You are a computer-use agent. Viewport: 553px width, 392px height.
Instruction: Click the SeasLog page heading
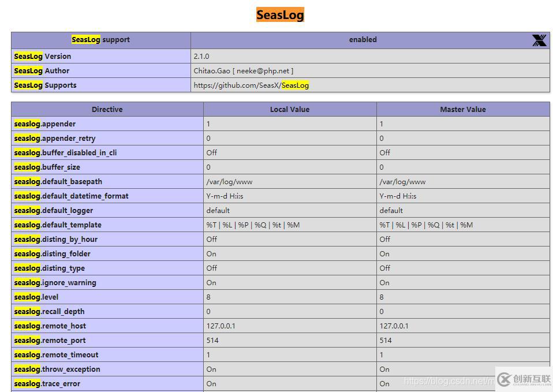(x=280, y=15)
